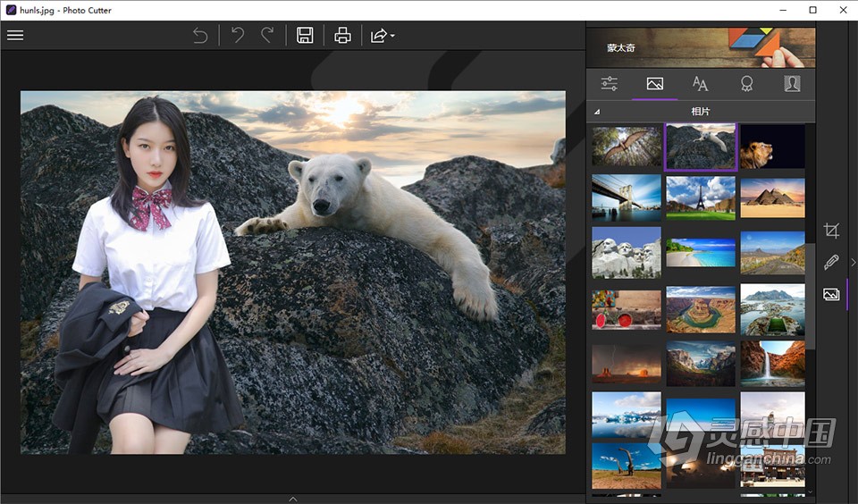The image size is (858, 504).
Task: Print the current photo
Action: 342,36
